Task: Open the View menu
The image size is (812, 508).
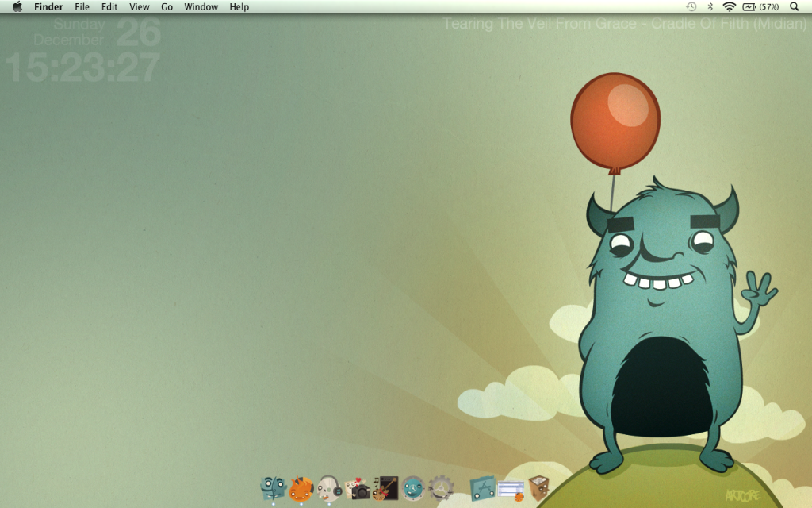Action: coord(139,6)
